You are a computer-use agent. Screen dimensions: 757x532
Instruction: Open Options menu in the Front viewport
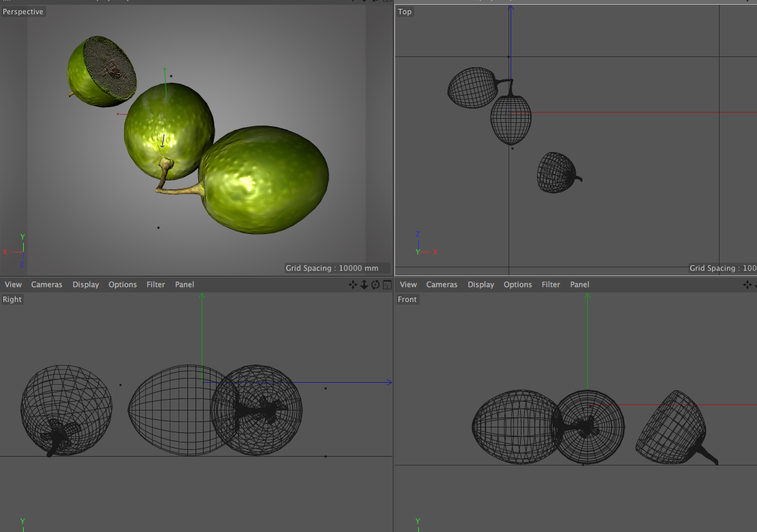coord(518,285)
